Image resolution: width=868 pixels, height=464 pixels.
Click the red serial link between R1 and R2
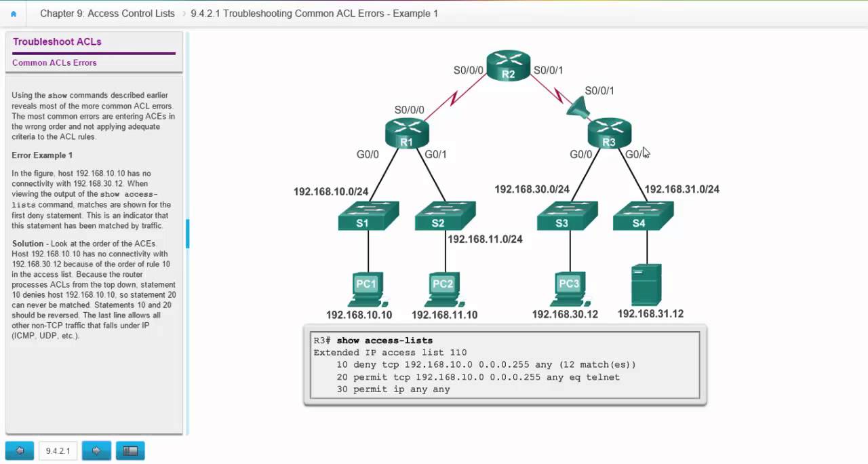point(456,99)
